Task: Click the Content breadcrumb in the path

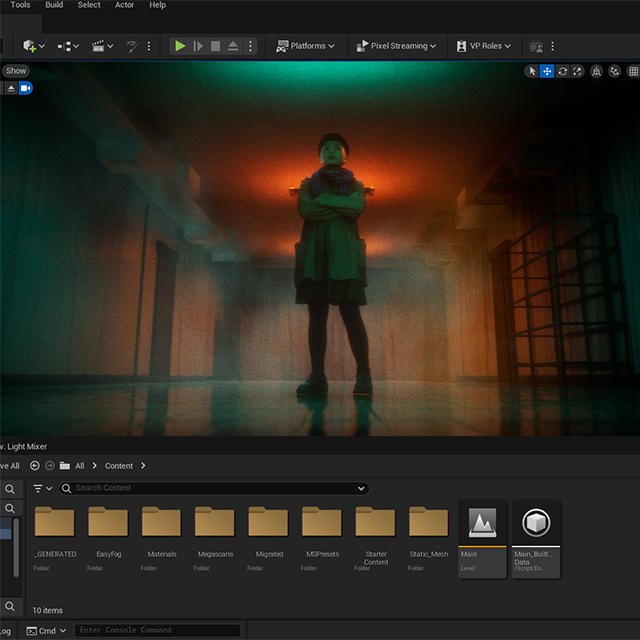Action: point(119,466)
